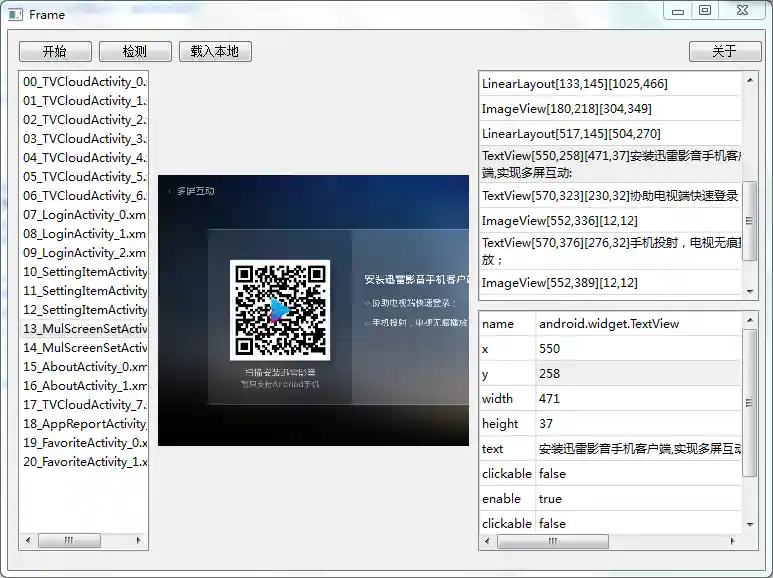
Task: Select 13_MulScreenSetActivity list item
Action: [85, 329]
